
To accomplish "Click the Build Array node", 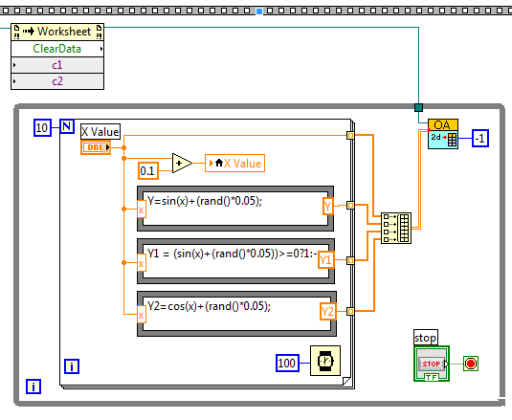I will click(396, 228).
